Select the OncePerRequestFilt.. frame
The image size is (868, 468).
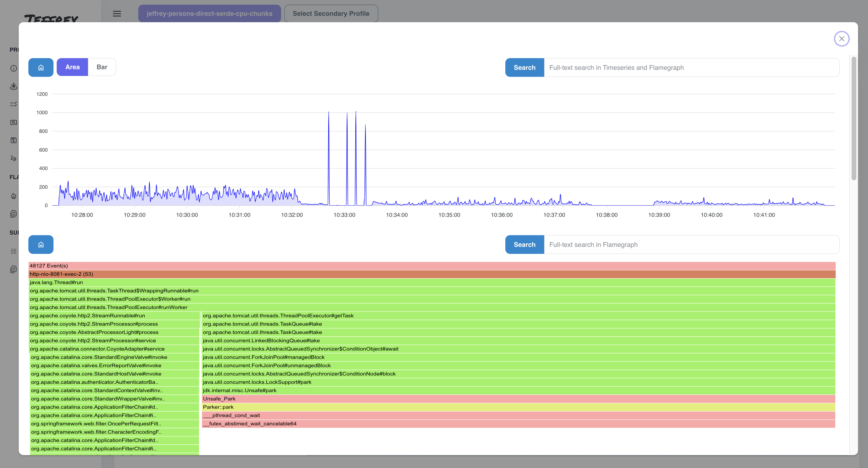coord(115,424)
